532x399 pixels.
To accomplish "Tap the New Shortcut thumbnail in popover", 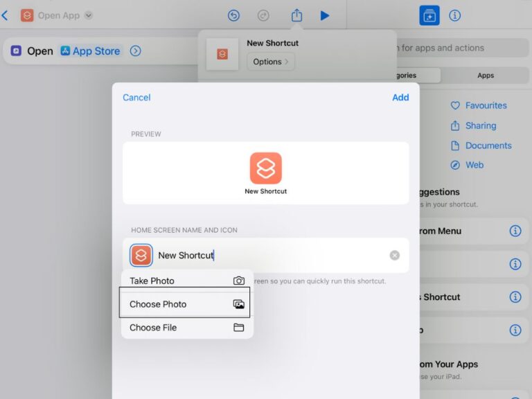I will [x=222, y=54].
